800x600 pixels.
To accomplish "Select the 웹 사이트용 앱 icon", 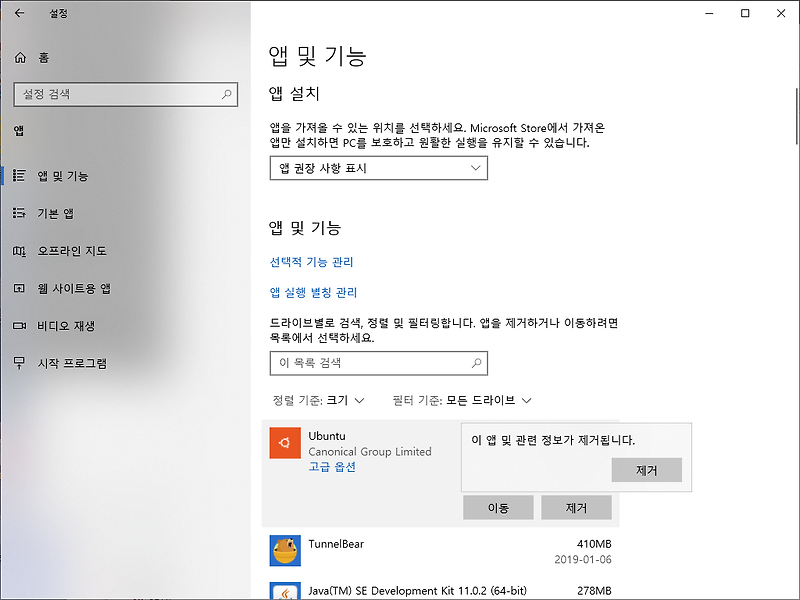I will coord(19,288).
